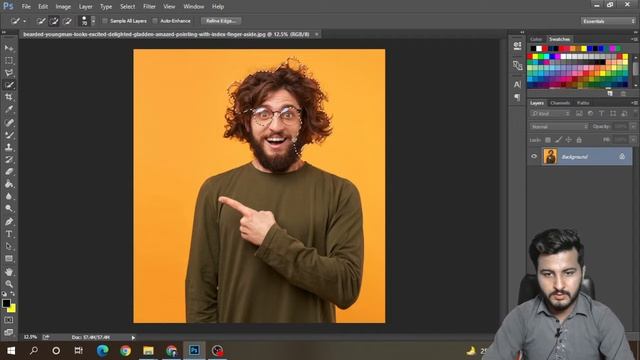The image size is (640, 360).
Task: Toggle Quick Mask mode
Action: tap(9, 320)
